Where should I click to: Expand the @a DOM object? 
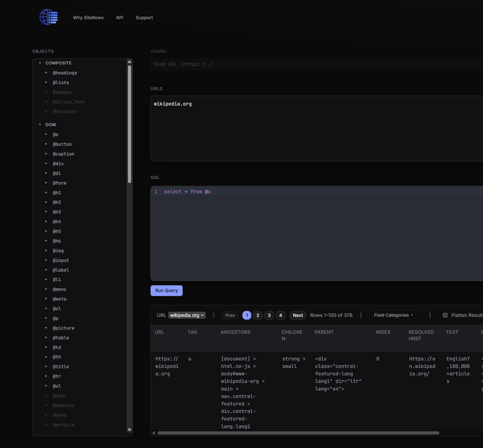point(46,135)
